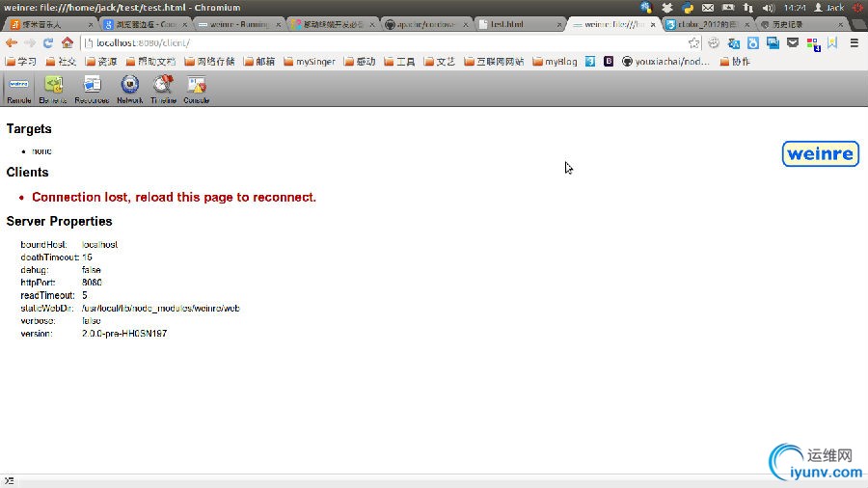Screen dimensions: 868x488
Task: Click the Targets 'none' list item
Action: coord(41,151)
